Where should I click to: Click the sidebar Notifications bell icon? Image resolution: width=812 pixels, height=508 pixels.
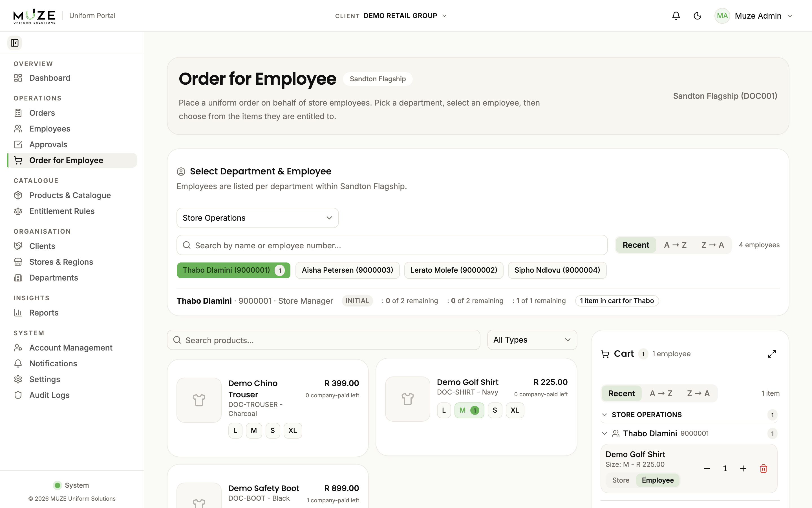18,363
